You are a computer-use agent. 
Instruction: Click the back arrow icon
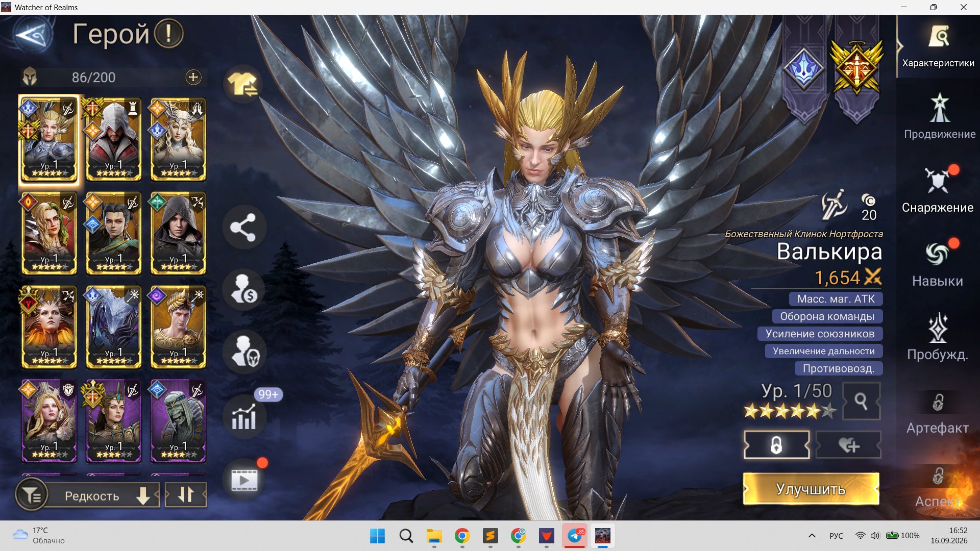(x=33, y=35)
